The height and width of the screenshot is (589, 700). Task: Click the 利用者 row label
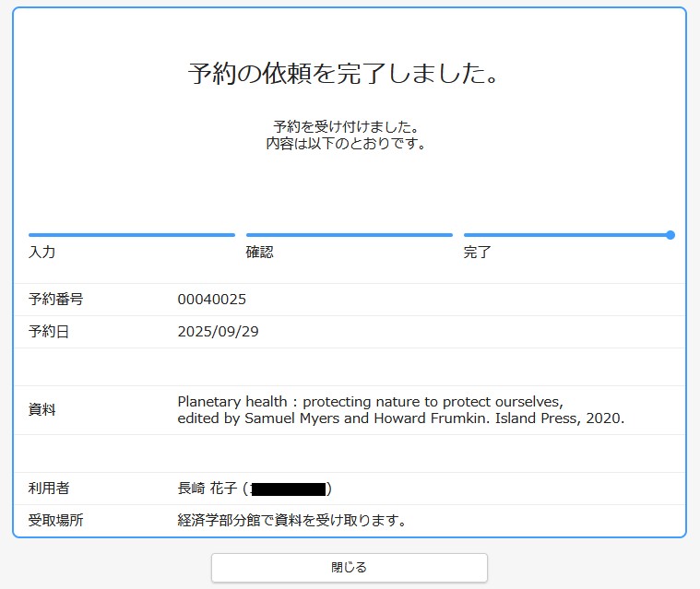point(49,489)
